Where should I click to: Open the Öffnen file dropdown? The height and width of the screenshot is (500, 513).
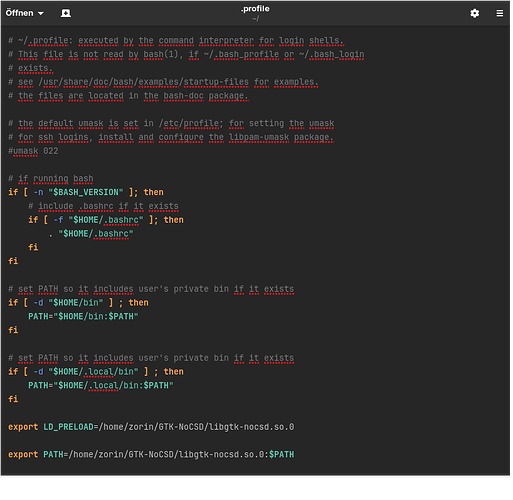click(x=24, y=13)
